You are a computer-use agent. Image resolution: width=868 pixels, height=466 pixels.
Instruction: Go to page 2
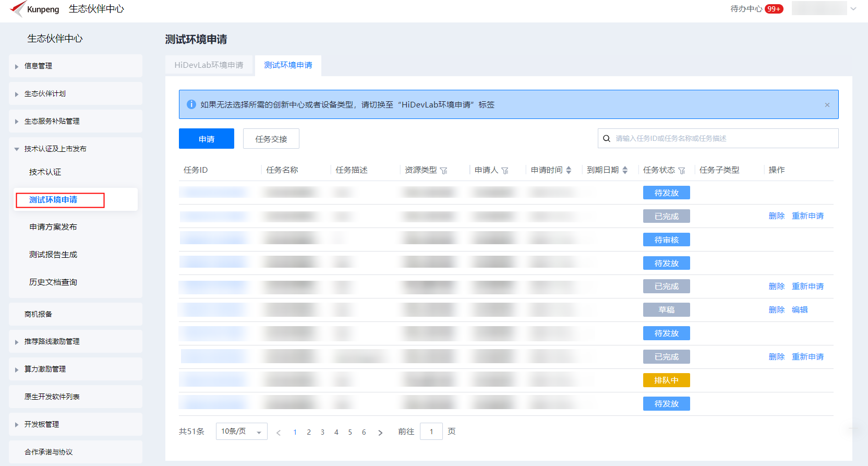309,432
